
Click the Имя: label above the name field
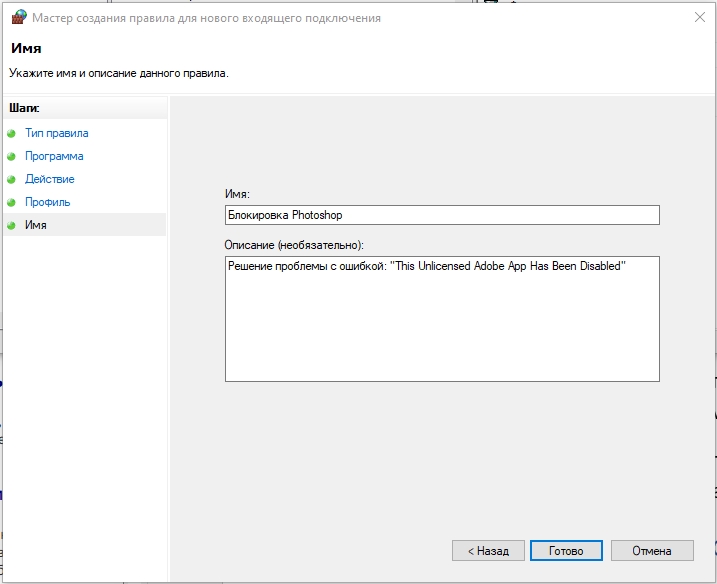[238, 194]
